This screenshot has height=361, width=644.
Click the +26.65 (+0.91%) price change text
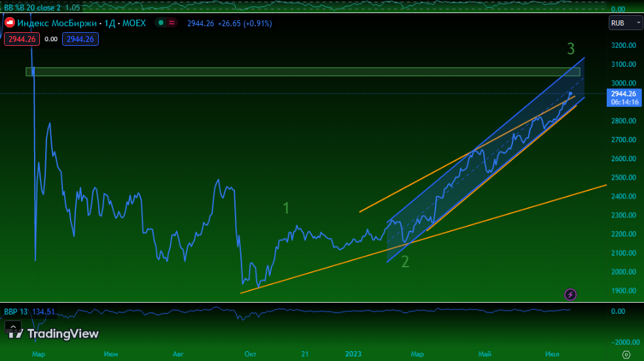pos(245,24)
